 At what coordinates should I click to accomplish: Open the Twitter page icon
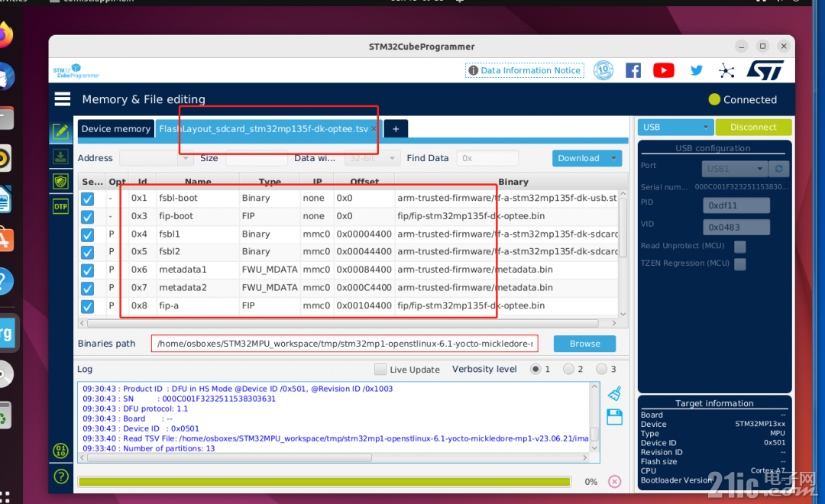[696, 70]
